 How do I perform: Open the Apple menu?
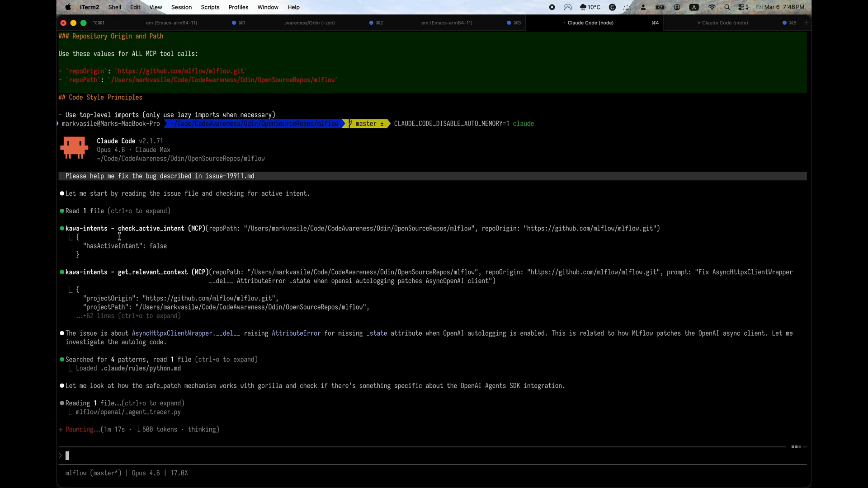point(68,7)
